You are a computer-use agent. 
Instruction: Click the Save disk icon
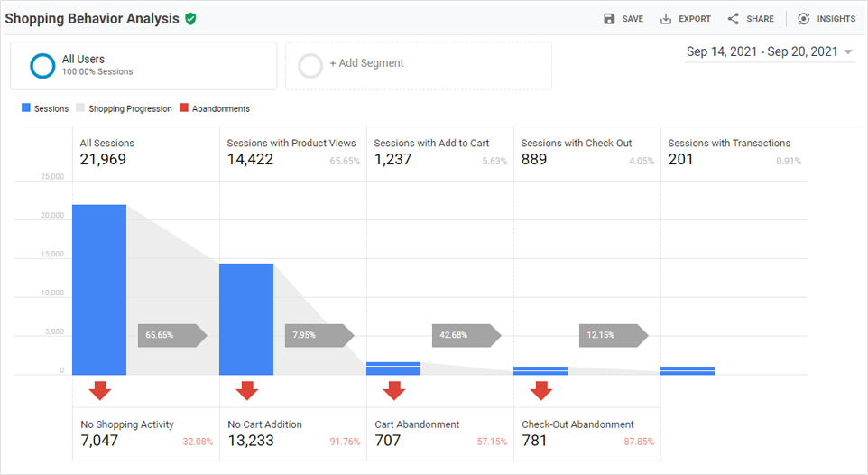[x=609, y=19]
